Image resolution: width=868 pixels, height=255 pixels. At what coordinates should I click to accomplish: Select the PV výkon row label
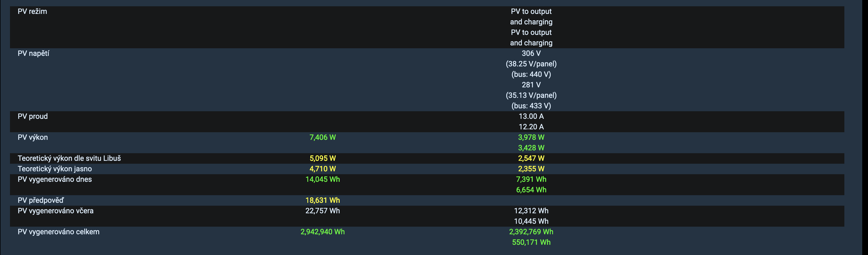33,137
